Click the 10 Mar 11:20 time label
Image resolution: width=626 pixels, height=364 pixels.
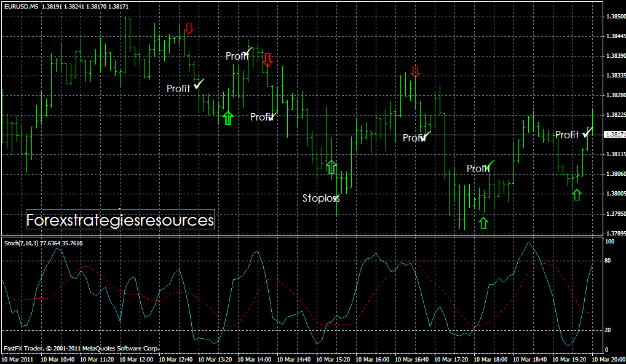[x=97, y=360]
